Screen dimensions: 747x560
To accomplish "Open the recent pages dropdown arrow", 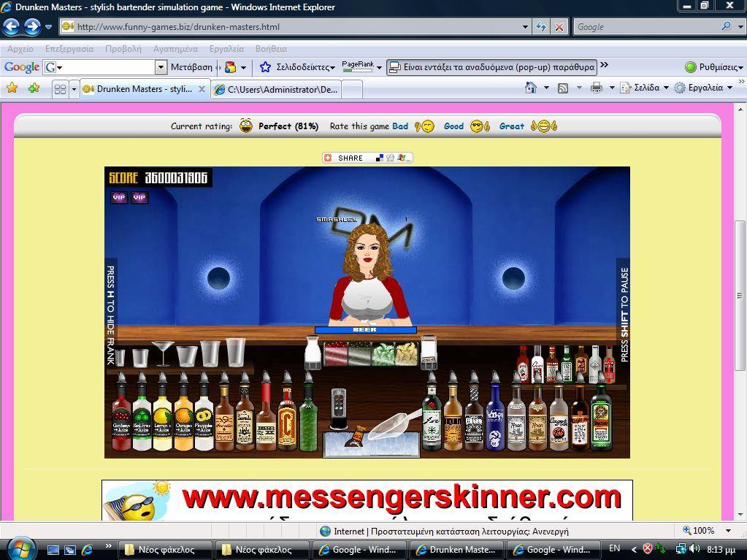I will pyautogui.click(x=48, y=27).
